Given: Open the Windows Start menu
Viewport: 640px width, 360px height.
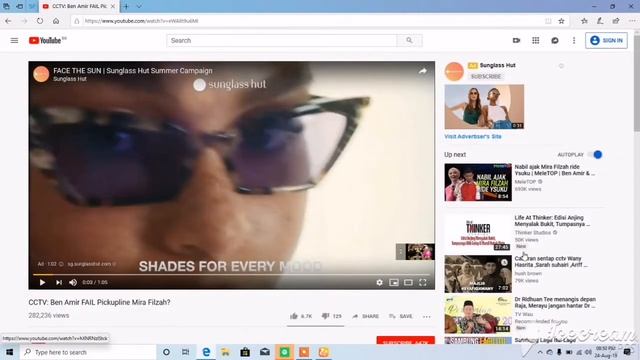Looking at the screenshot, I should (x=9, y=352).
